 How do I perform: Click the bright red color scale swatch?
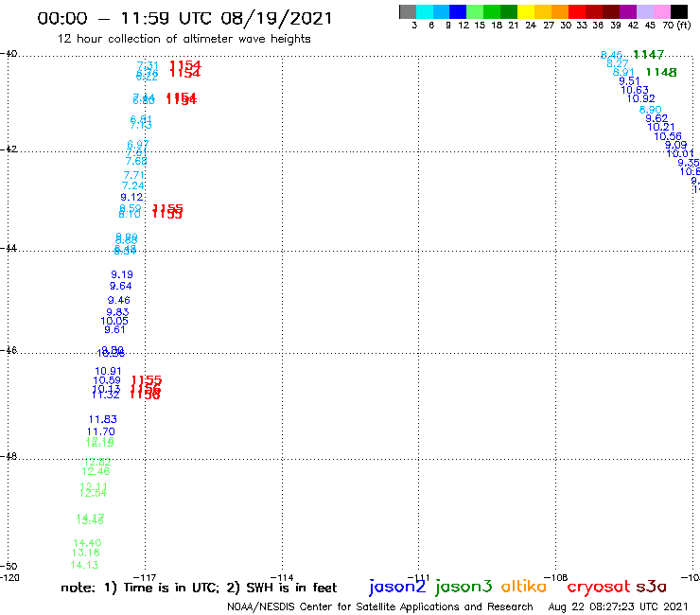576,11
